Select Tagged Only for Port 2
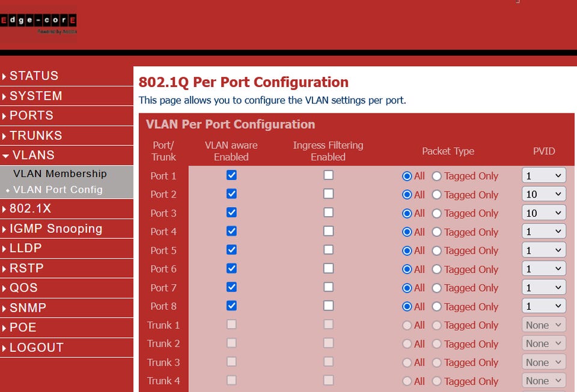 (437, 194)
